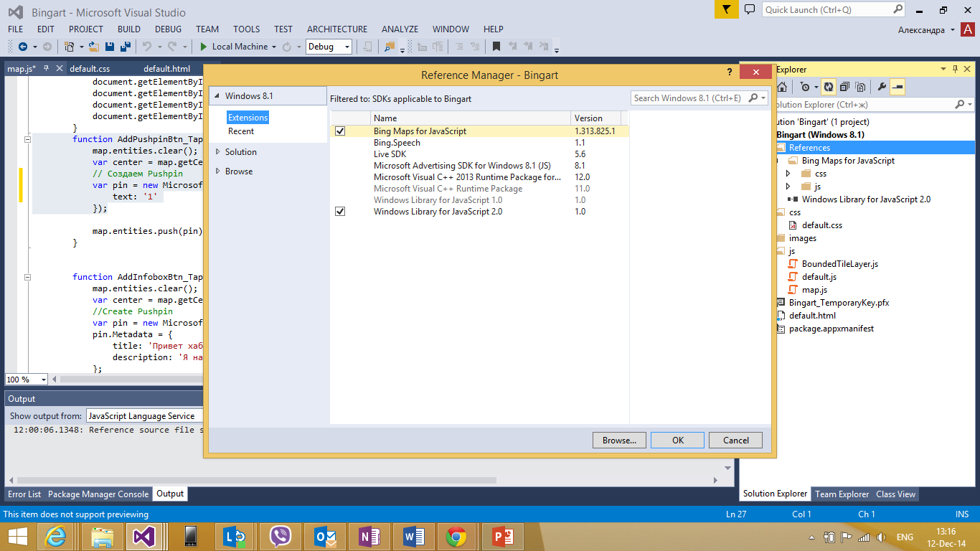Click the Open File folder icon
Image resolution: width=980 pixels, height=551 pixels.
(94, 47)
